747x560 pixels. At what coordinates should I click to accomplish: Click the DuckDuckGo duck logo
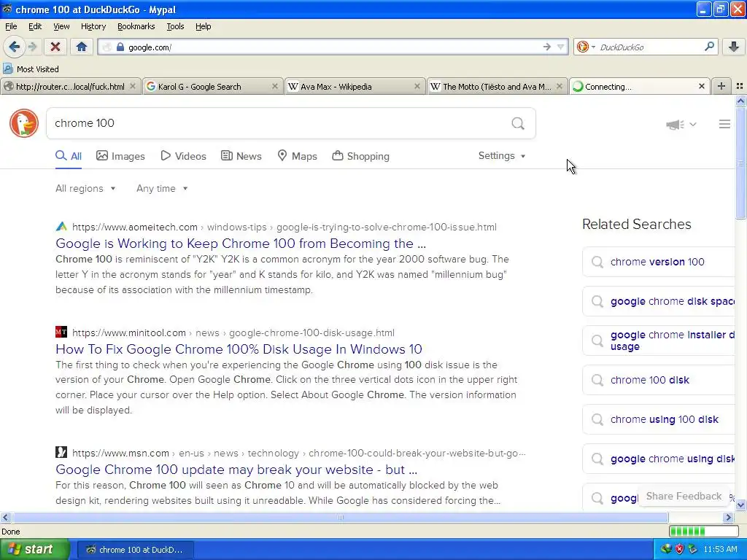[24, 123]
